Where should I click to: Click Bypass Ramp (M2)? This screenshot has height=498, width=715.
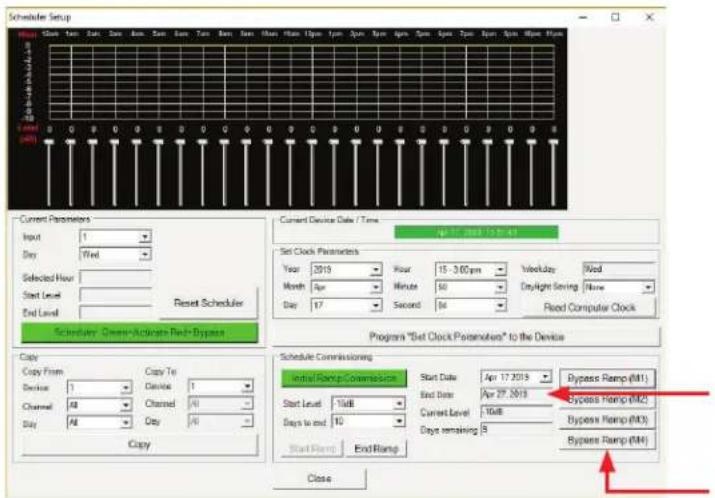tap(607, 399)
